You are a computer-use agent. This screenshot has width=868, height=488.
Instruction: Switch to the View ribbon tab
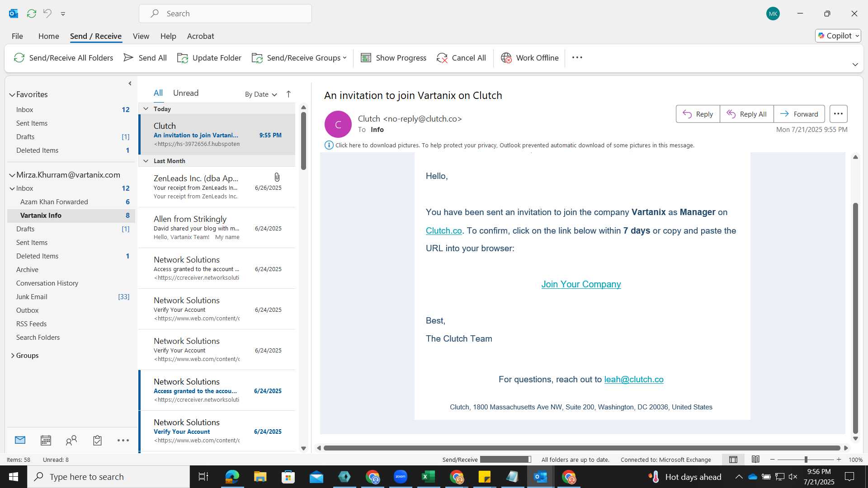tap(141, 36)
